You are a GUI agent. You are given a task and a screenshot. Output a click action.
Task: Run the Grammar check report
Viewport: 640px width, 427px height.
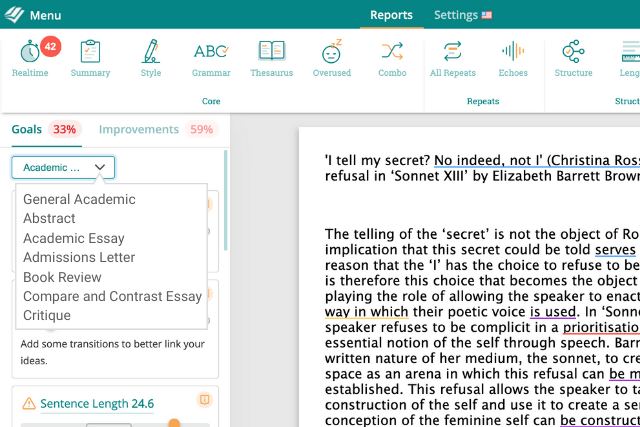click(211, 58)
